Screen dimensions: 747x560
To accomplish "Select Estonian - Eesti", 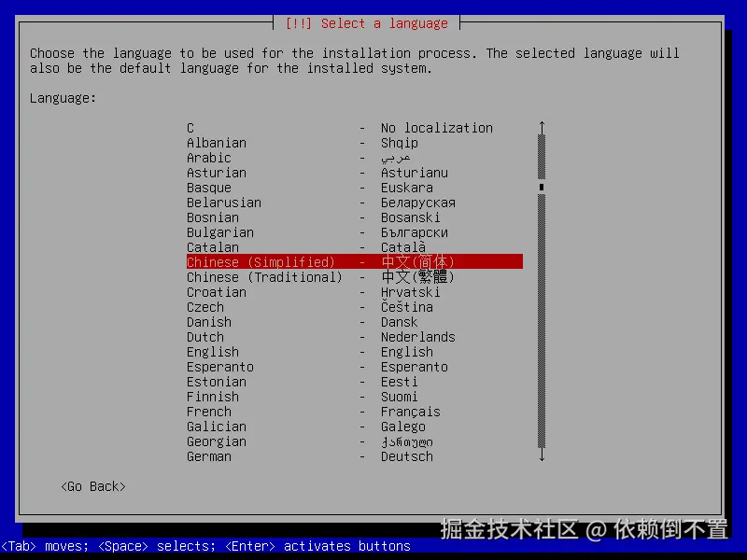I will tap(355, 382).
